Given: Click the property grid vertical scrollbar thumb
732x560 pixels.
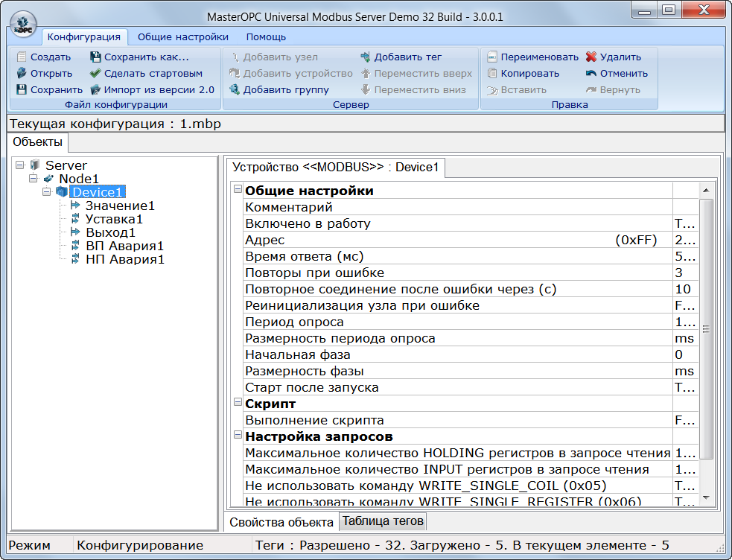Looking at the screenshot, I should tap(706, 329).
